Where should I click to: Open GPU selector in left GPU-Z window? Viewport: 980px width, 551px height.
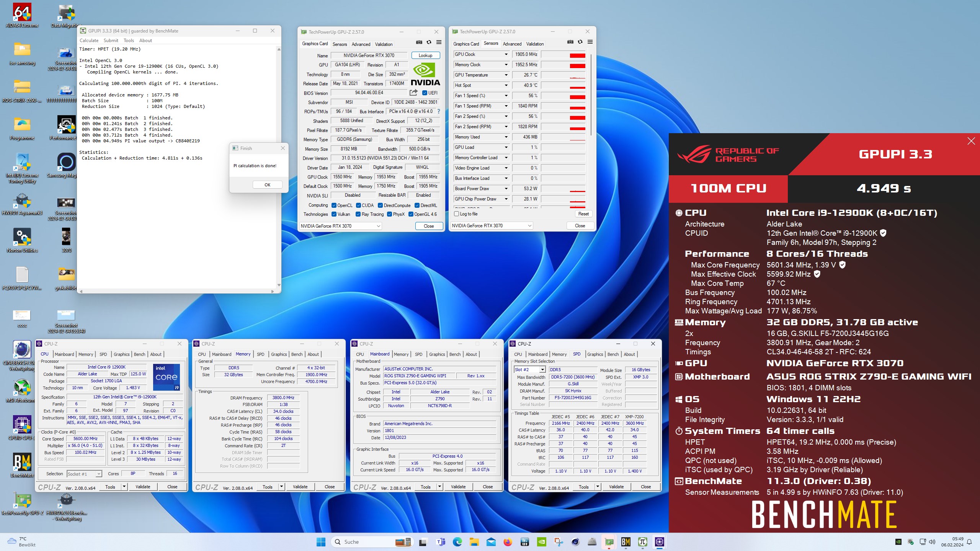pyautogui.click(x=340, y=226)
